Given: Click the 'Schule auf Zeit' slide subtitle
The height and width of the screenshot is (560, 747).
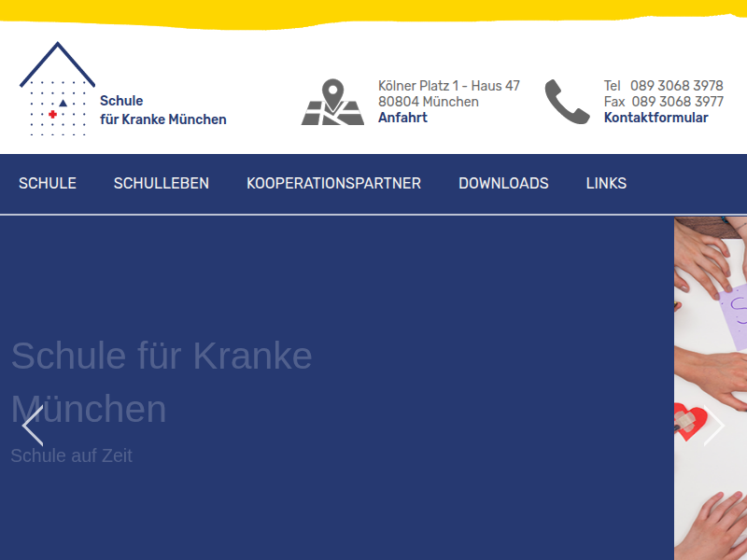Looking at the screenshot, I should coord(71,455).
